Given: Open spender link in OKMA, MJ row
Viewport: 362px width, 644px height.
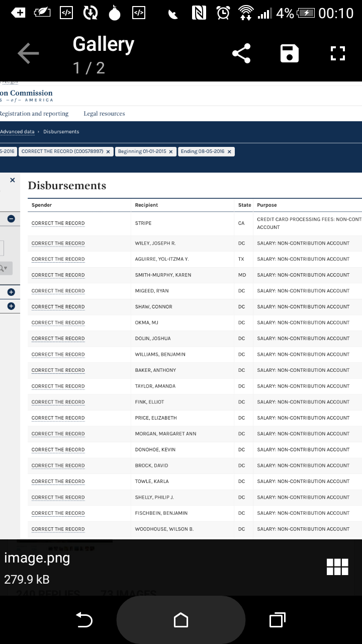Looking at the screenshot, I should pos(58,323).
